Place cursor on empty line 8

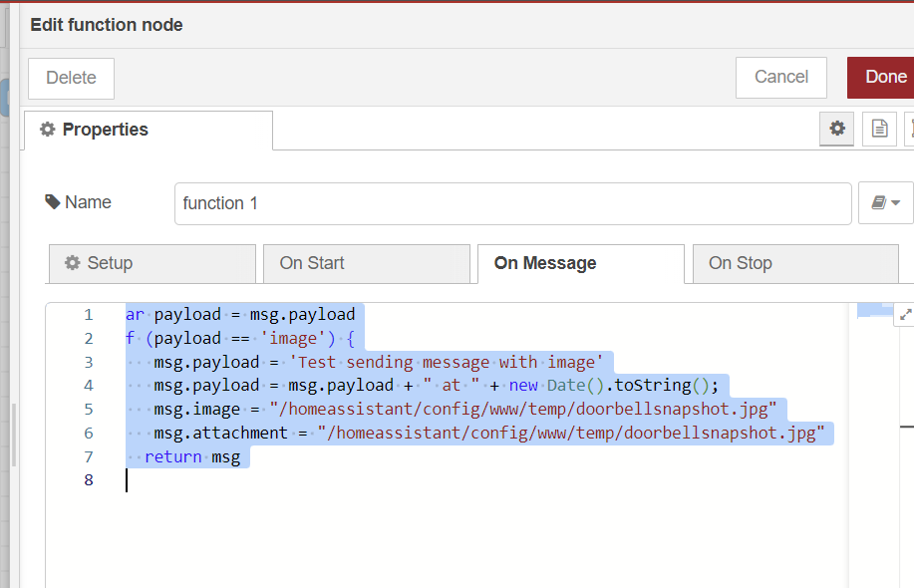399,480
